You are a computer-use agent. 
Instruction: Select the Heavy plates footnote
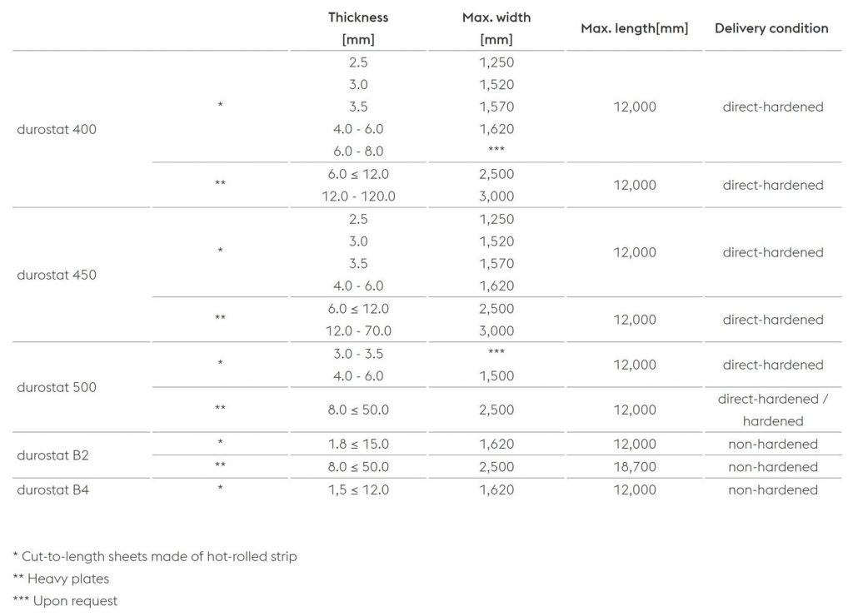(61, 579)
